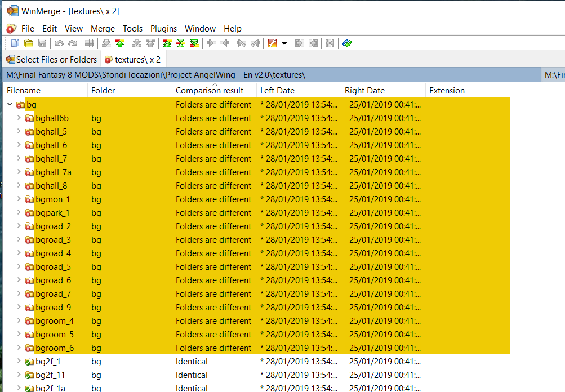The width and height of the screenshot is (565, 392).
Task: Click Folders are different for bgroad_7
Action: click(213, 294)
